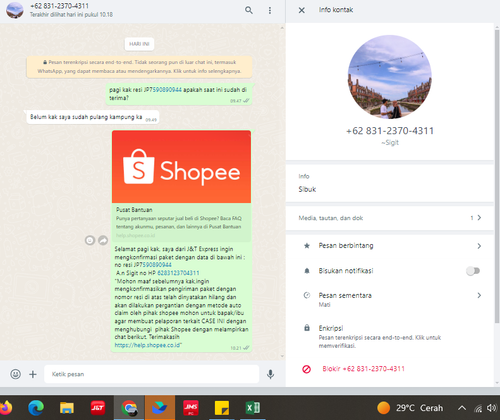Search within this chat
The image size is (500, 420).
click(x=249, y=10)
